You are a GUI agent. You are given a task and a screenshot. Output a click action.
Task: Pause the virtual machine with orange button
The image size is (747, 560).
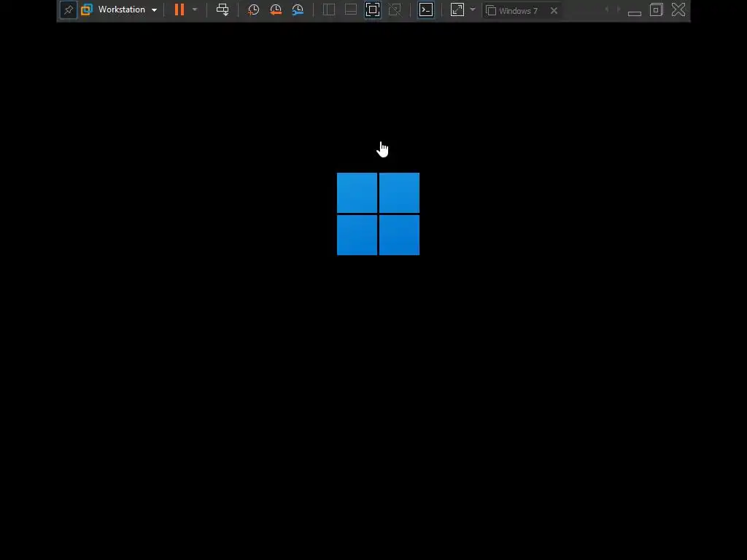179,9
